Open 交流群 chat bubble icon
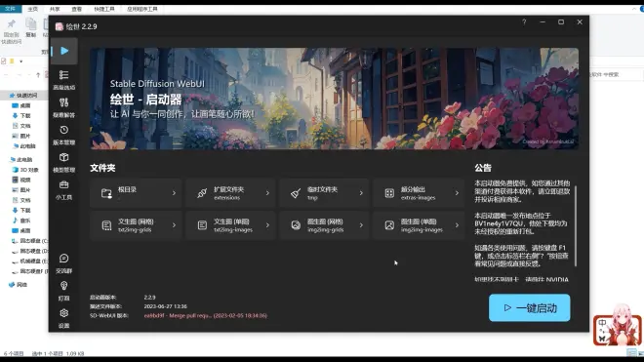Image resolution: width=644 pixels, height=362 pixels. (63, 263)
